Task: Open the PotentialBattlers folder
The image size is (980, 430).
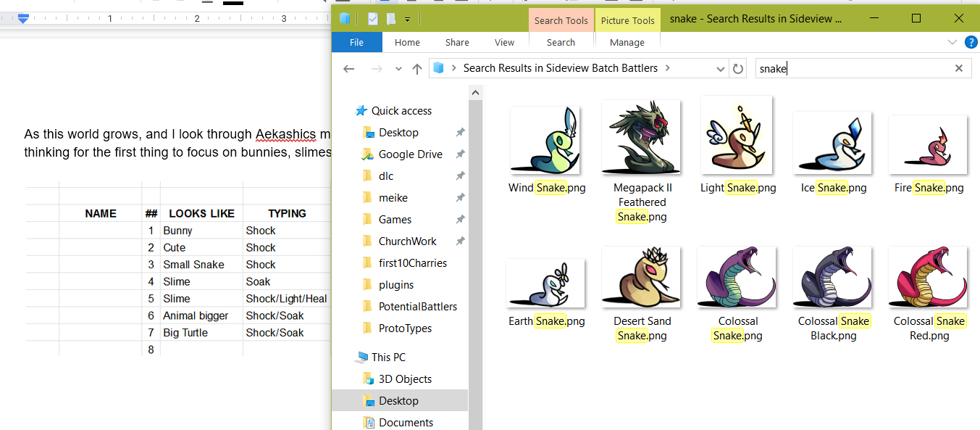Action: click(x=418, y=307)
